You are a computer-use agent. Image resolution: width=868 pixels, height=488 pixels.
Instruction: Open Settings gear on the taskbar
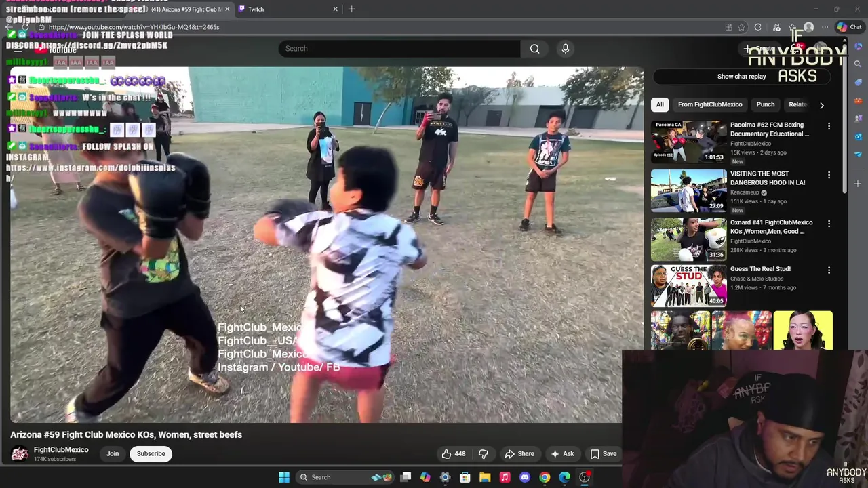point(445,477)
